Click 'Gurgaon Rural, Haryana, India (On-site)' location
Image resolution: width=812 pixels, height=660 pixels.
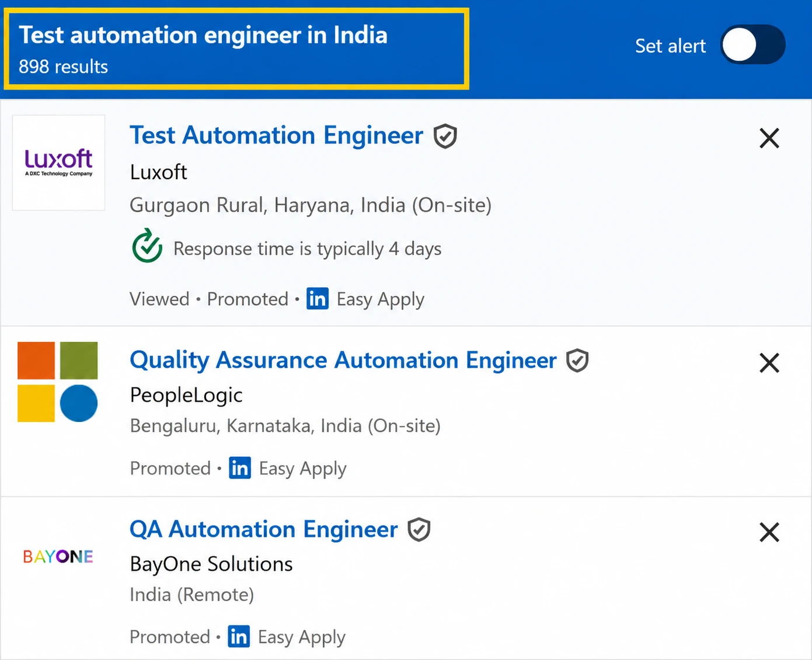click(311, 205)
